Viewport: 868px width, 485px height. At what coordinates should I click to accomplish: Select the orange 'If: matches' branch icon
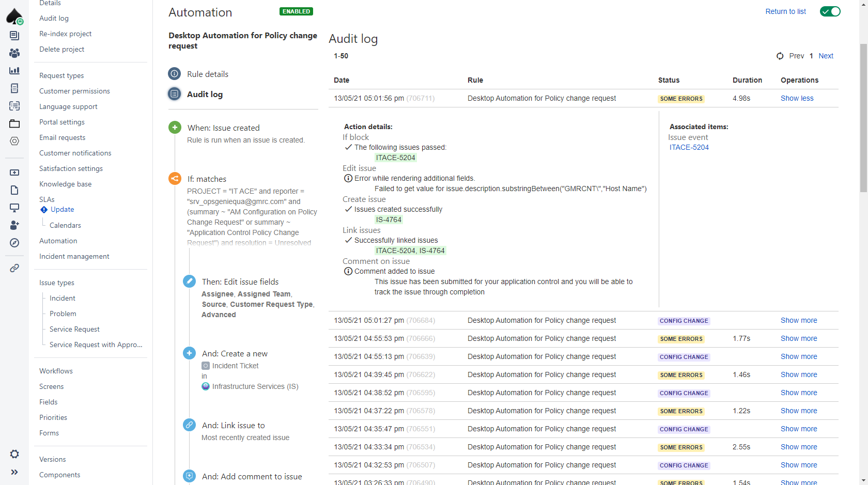click(175, 178)
